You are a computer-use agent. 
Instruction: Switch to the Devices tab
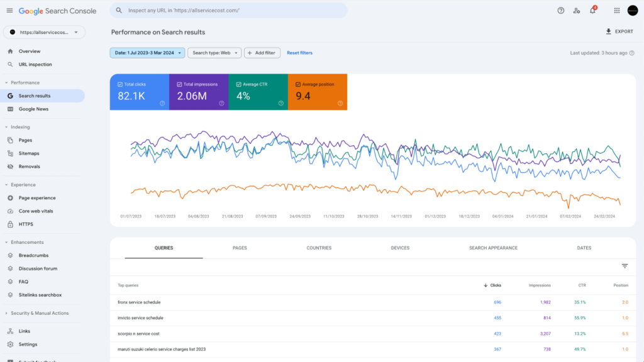pyautogui.click(x=400, y=248)
